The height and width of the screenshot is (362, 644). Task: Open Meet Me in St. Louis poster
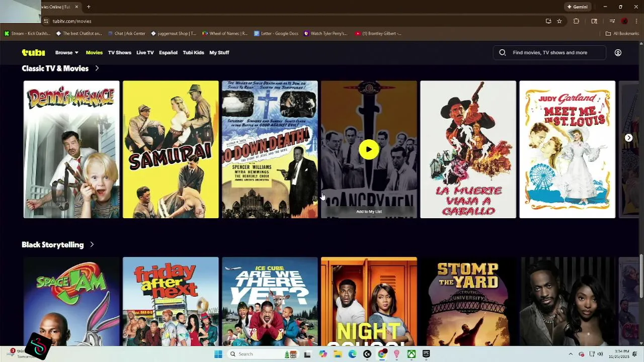click(567, 149)
